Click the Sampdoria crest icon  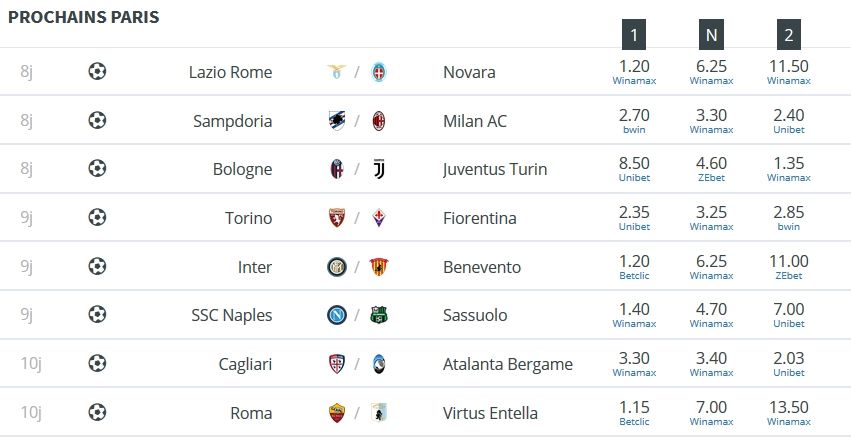pyautogui.click(x=336, y=120)
